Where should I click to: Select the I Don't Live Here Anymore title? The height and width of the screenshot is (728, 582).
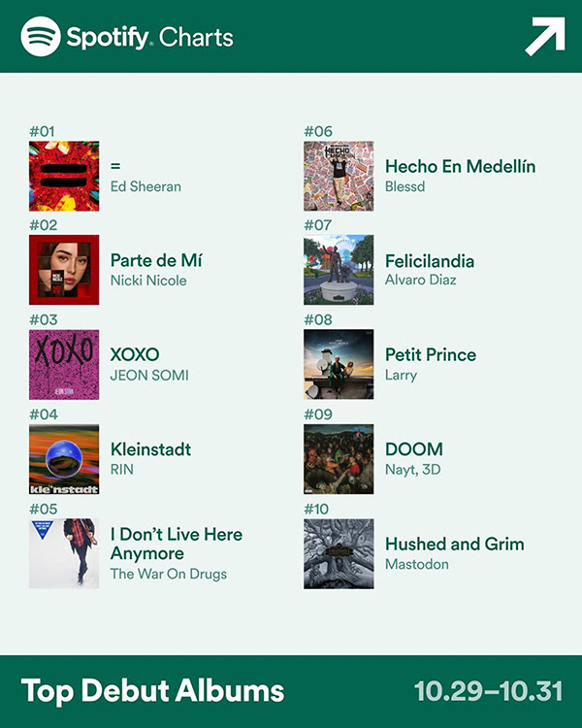click(177, 544)
